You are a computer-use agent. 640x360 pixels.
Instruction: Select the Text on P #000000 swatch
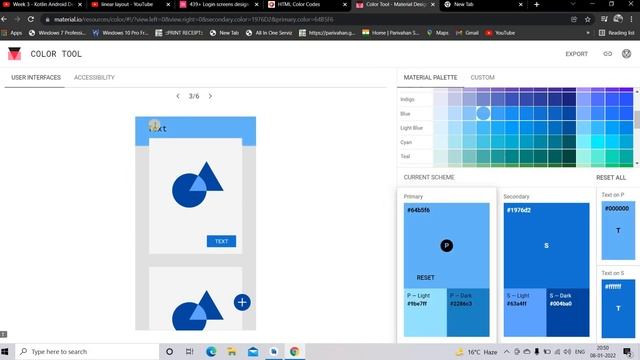point(618,230)
